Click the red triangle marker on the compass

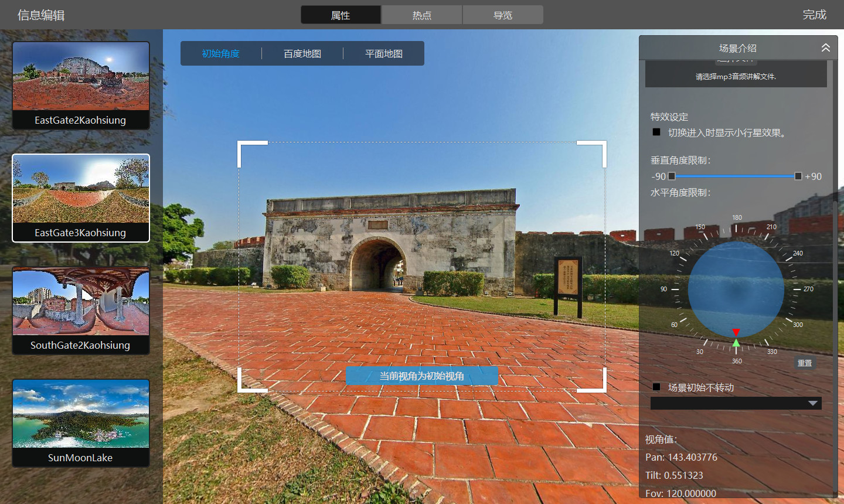(736, 332)
